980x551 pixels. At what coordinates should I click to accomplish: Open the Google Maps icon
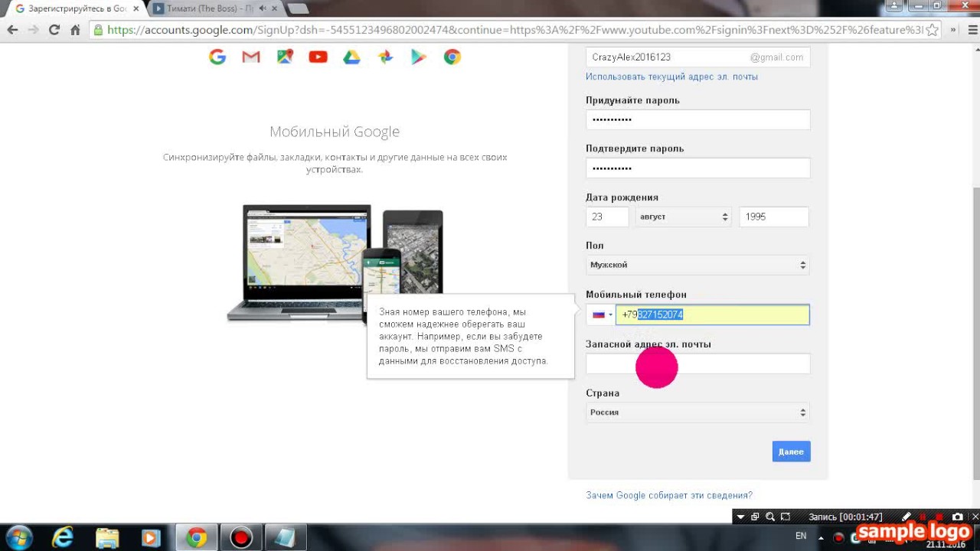[285, 57]
